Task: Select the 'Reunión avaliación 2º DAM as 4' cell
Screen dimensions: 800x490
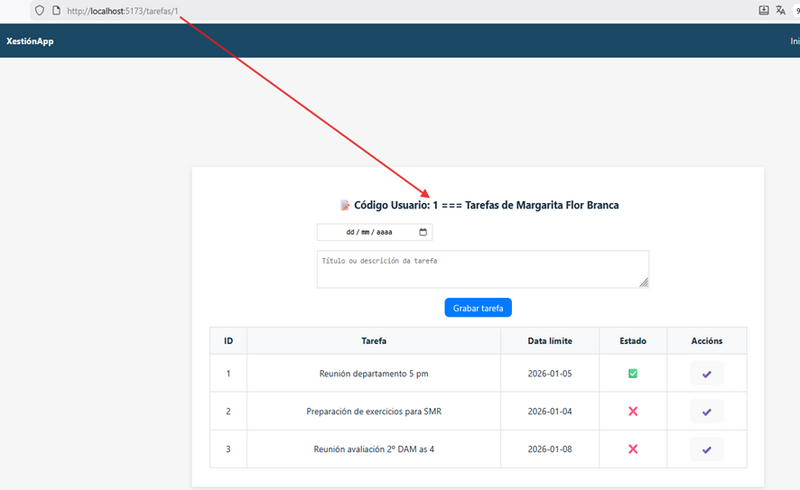Action: [x=373, y=449]
